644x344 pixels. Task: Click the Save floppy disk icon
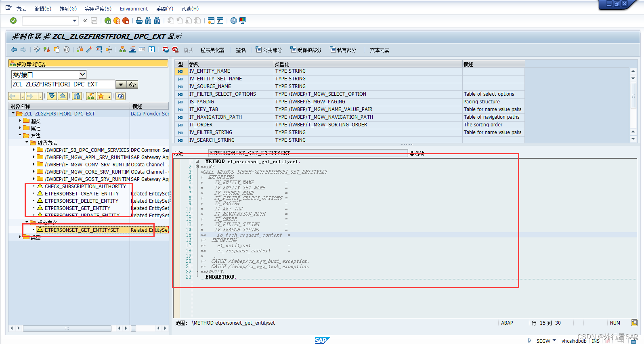(x=94, y=21)
